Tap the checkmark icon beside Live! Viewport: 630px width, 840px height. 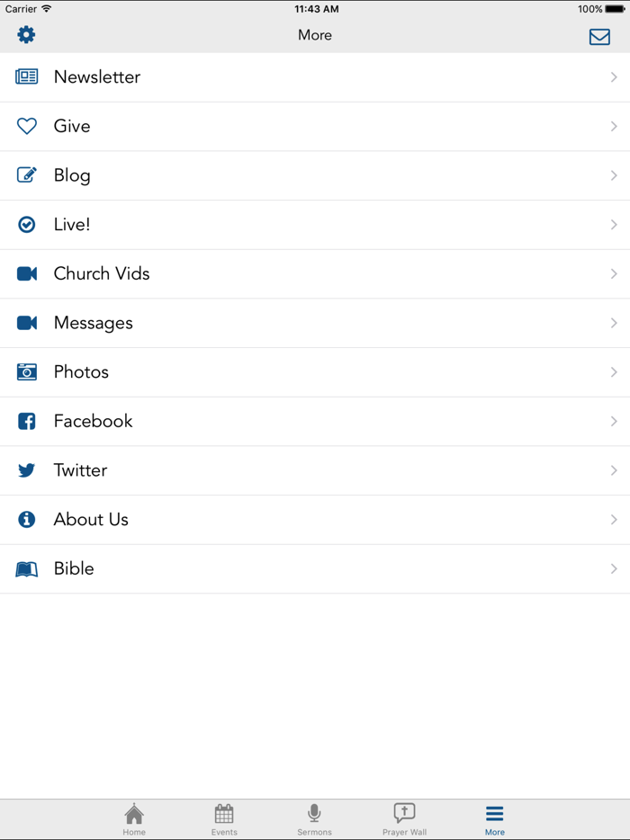coord(27,225)
